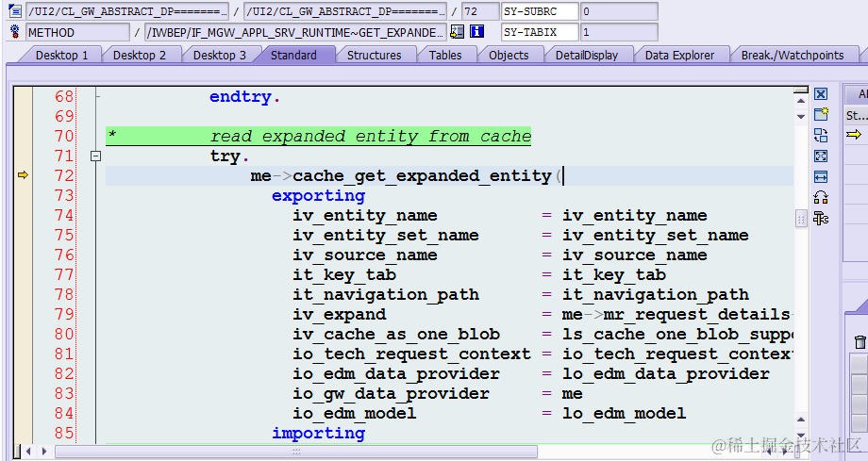Open the Objects tab
Image resolution: width=868 pixels, height=461 pixels.
point(509,55)
